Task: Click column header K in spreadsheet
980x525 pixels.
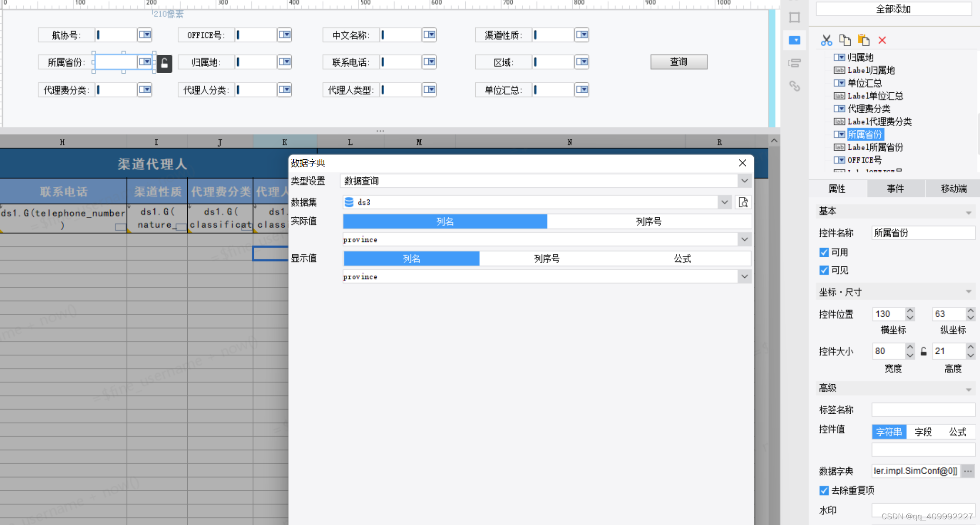Action: click(285, 142)
